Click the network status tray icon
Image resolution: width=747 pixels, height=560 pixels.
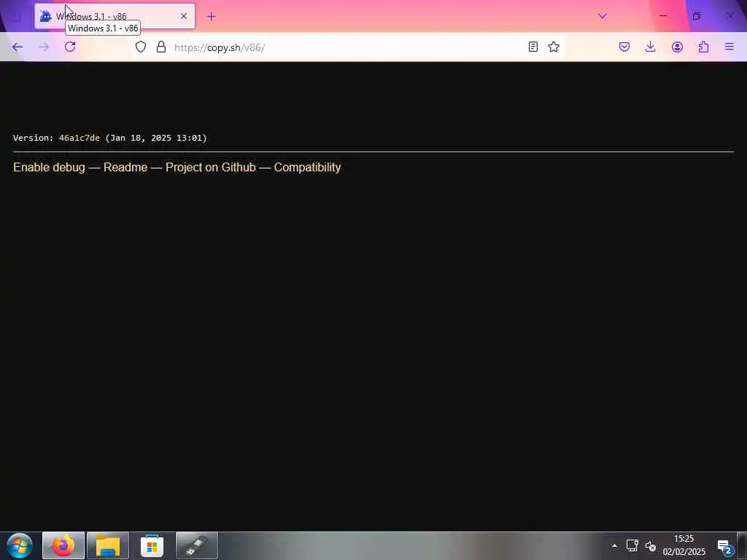coord(632,545)
